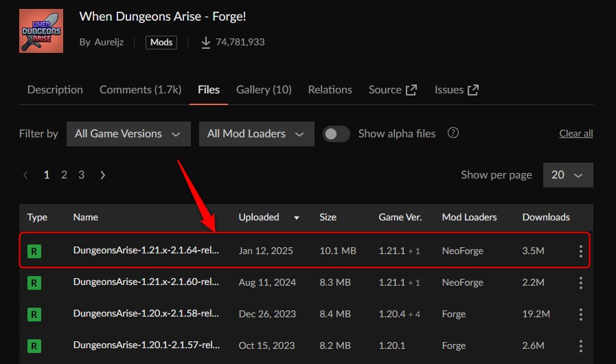This screenshot has height=364, width=616.
Task: Expand the All Mod Loaders dropdown
Action: pyautogui.click(x=257, y=134)
